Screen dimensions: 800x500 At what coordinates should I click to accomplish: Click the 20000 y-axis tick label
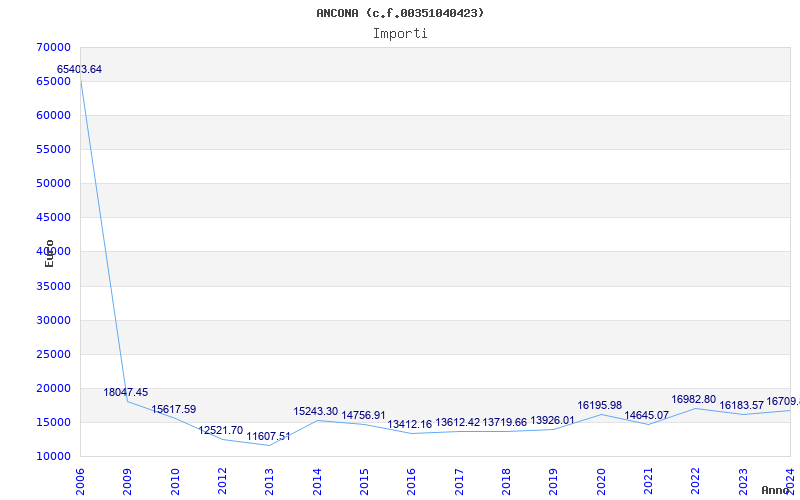pyautogui.click(x=54, y=388)
